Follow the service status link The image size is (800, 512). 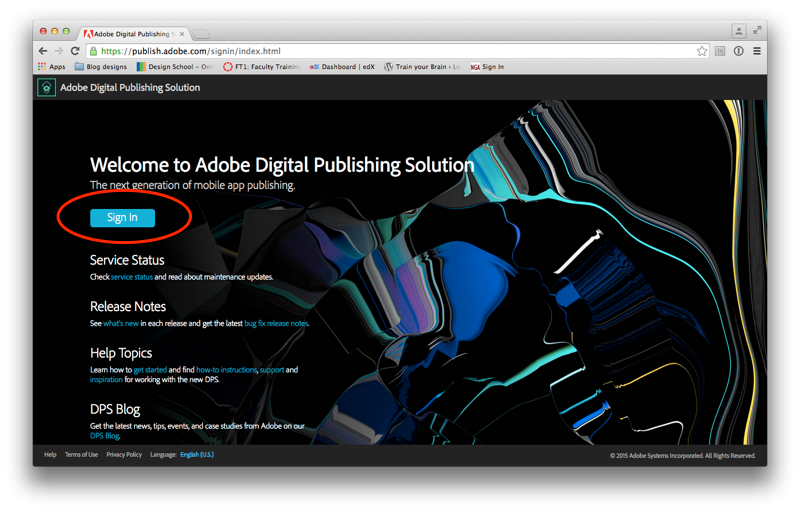tap(132, 277)
